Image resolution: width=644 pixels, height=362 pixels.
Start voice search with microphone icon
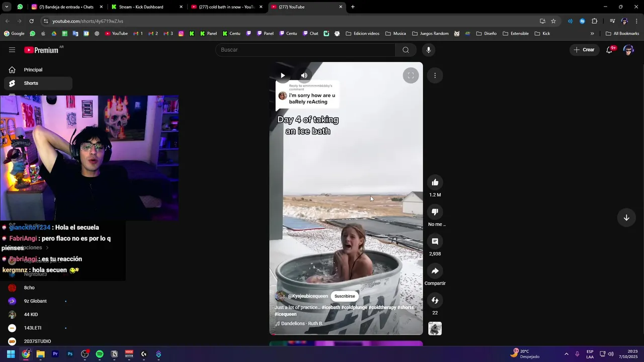[429, 50]
